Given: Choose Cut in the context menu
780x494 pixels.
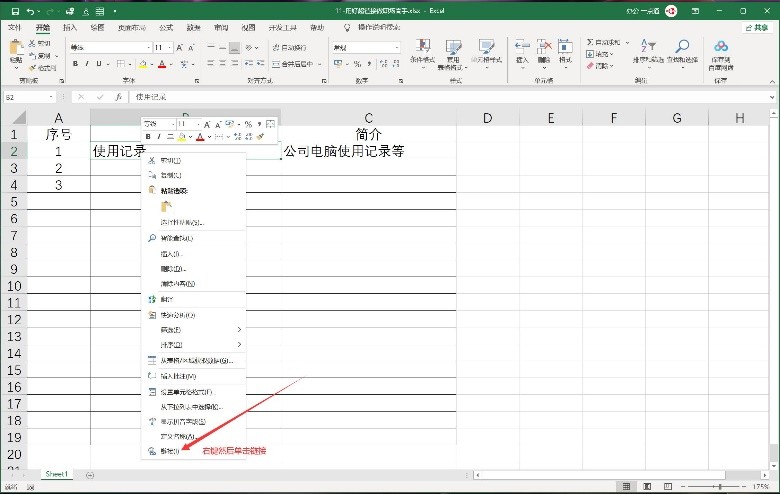Looking at the screenshot, I should point(194,161).
